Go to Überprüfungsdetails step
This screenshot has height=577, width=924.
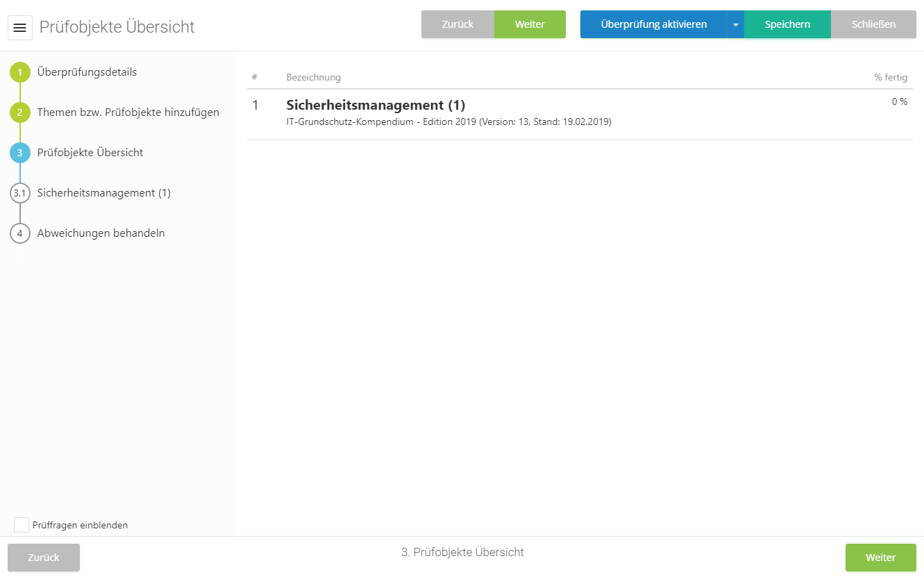[87, 72]
